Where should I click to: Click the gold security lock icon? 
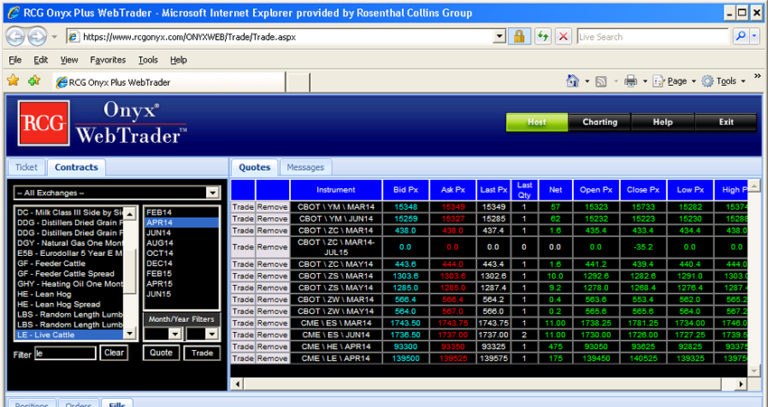[x=520, y=36]
